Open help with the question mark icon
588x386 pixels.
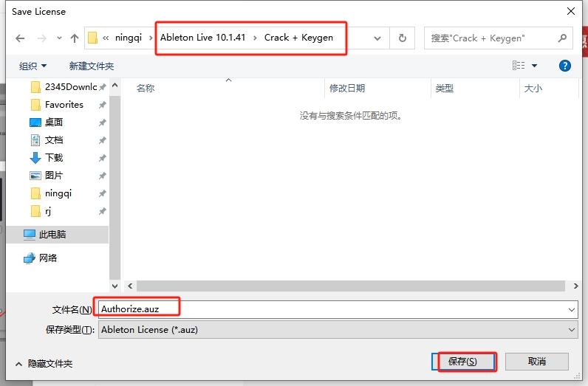[x=565, y=66]
